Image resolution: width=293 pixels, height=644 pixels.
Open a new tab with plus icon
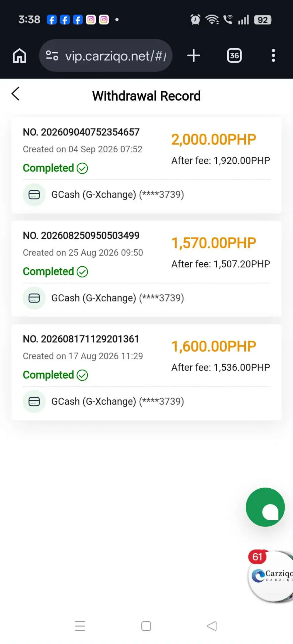194,56
